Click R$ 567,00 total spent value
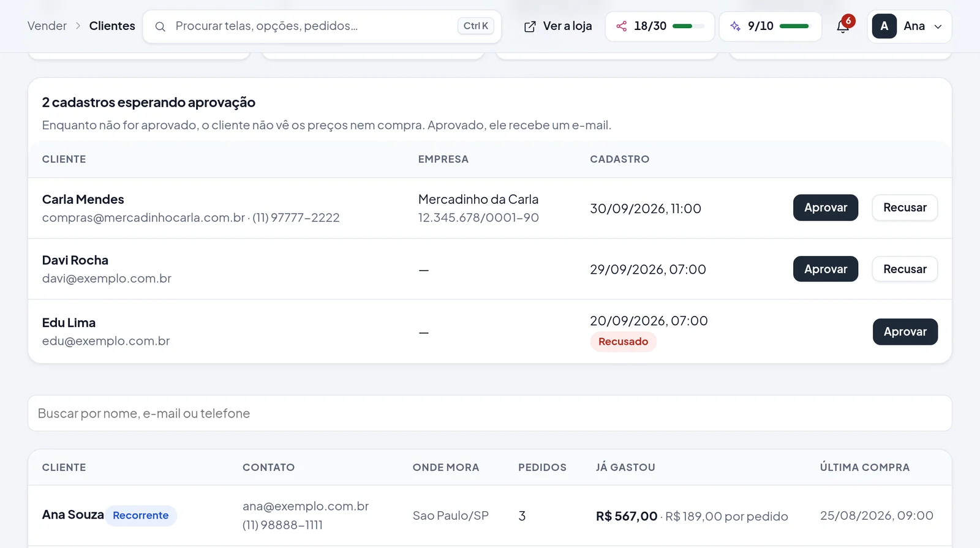 pyautogui.click(x=627, y=516)
